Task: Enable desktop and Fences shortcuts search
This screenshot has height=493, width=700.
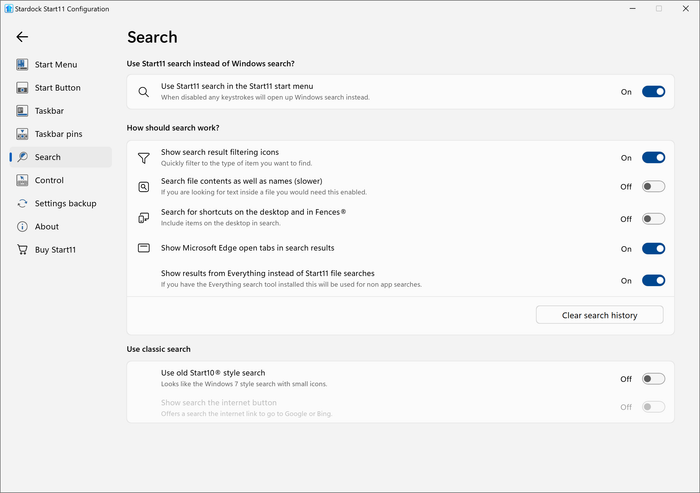Action: pyautogui.click(x=653, y=219)
